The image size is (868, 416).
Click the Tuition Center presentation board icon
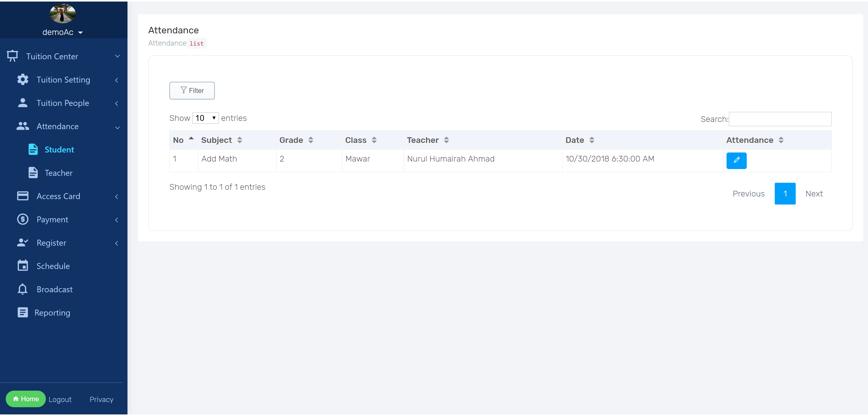click(x=12, y=56)
